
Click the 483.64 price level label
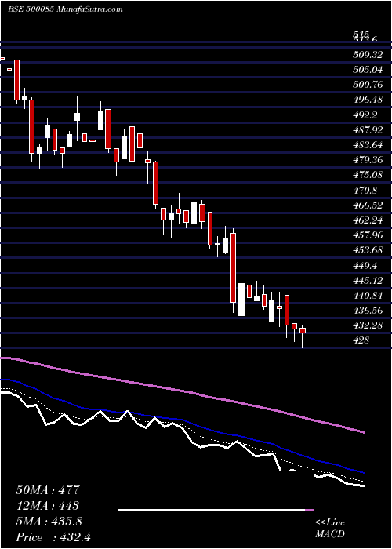click(368, 144)
